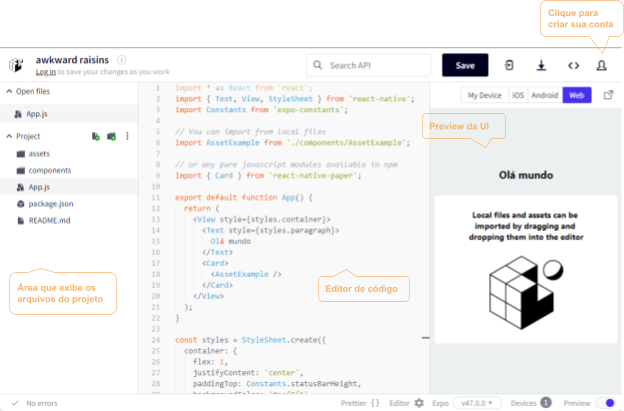Image resolution: width=624 pixels, height=411 pixels.
Task: Click the download project icon
Action: pos(541,66)
